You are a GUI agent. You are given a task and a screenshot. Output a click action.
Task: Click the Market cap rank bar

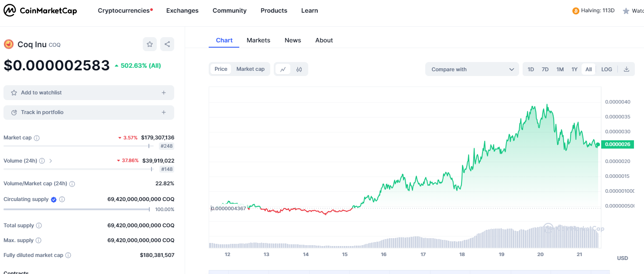(x=79, y=146)
